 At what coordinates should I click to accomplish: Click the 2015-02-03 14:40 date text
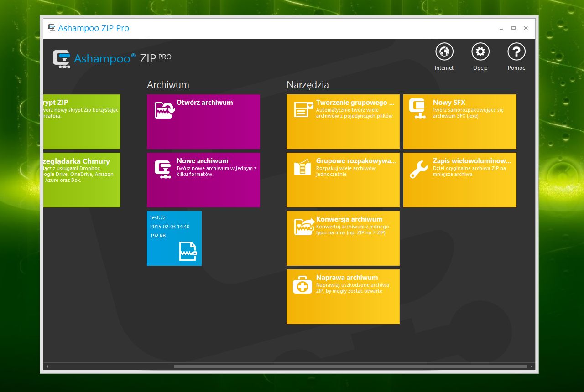(x=170, y=227)
